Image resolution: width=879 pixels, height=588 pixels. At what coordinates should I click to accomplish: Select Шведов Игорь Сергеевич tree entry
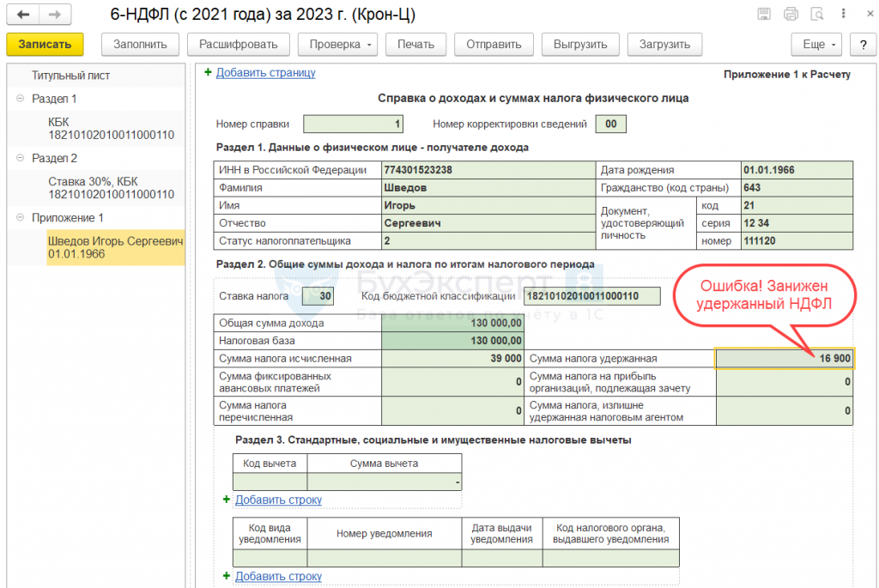click(115, 248)
